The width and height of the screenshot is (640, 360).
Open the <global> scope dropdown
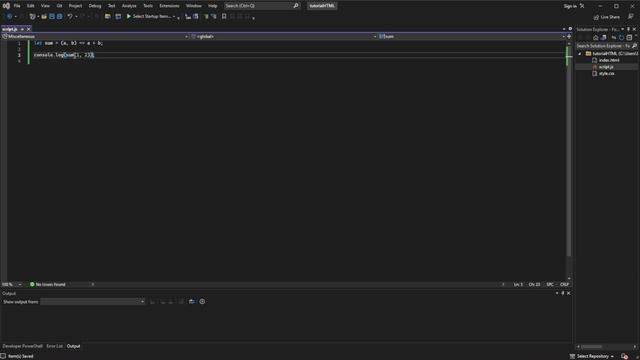pyautogui.click(x=284, y=36)
